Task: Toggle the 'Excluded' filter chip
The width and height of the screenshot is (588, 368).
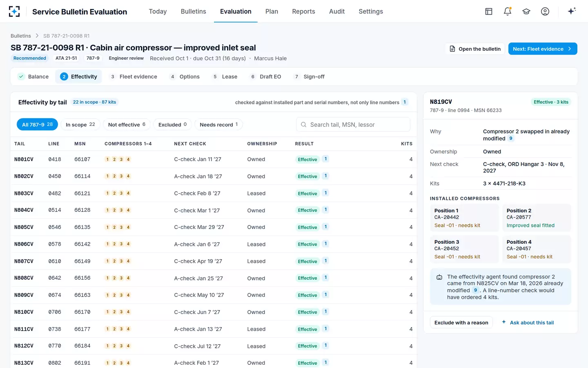Action: click(x=172, y=124)
